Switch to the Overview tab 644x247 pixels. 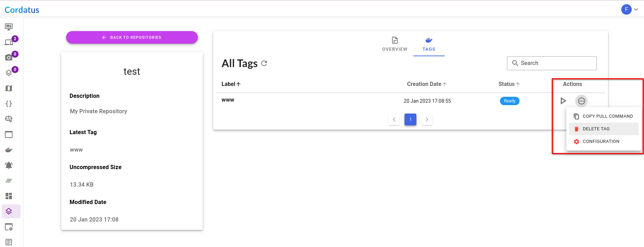(x=394, y=44)
